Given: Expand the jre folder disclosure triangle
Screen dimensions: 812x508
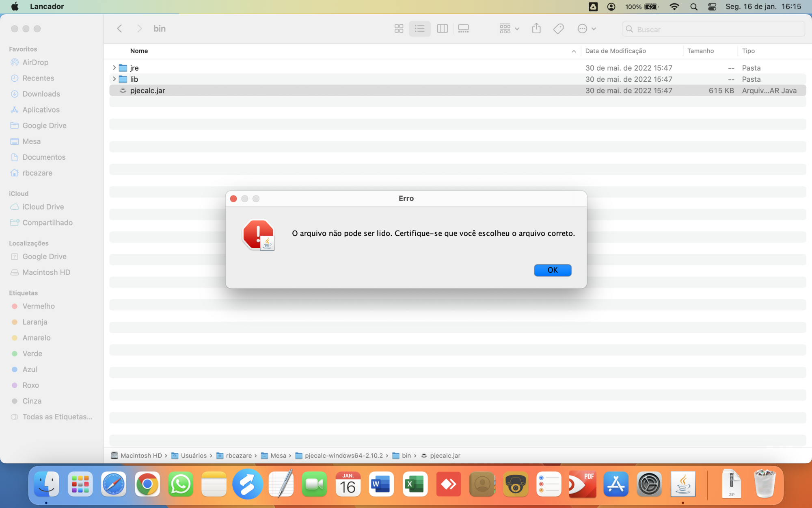Looking at the screenshot, I should 114,68.
